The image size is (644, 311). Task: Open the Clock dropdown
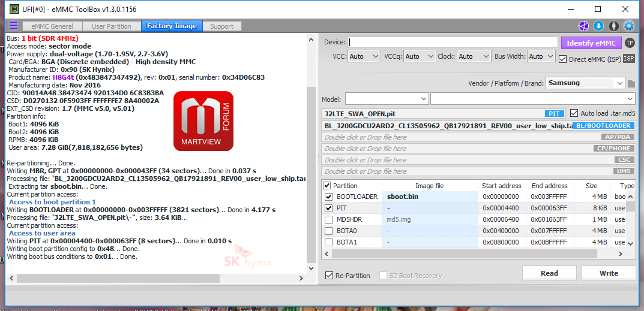coord(474,56)
